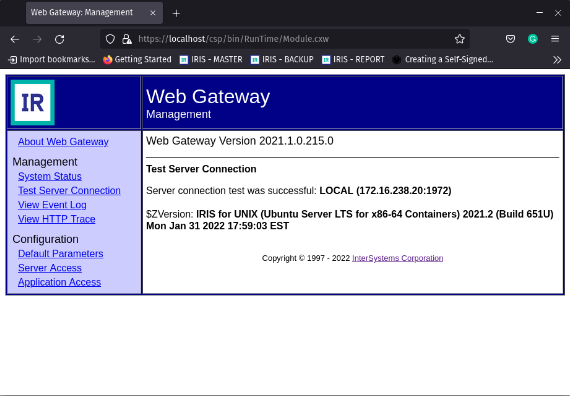The height and width of the screenshot is (396, 570).
Task: Open Import bookmarks... toolbar item
Action: pyautogui.click(x=52, y=59)
